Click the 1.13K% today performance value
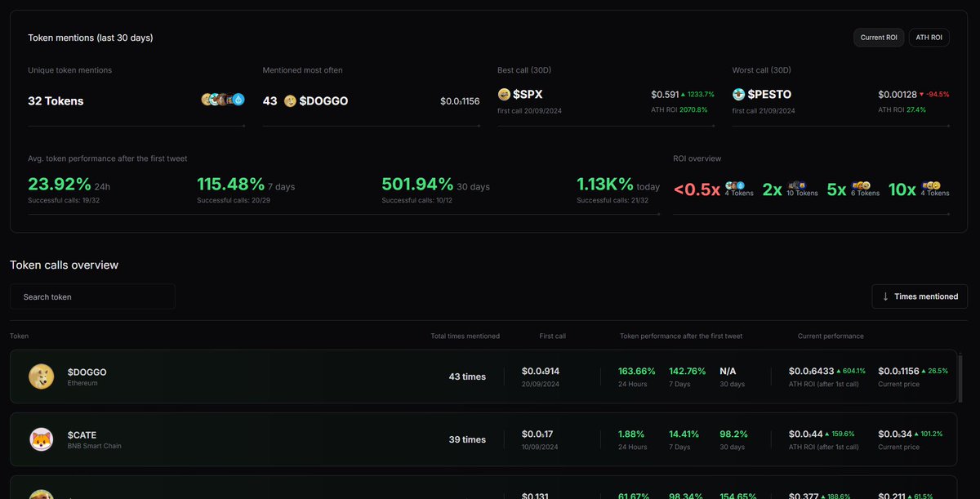Viewport: 980px width, 499px height. [605, 184]
